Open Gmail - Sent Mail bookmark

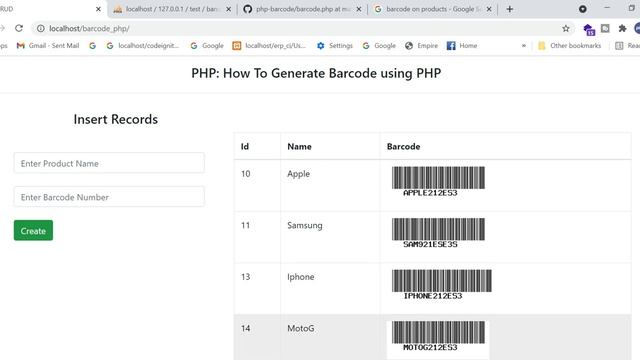[x=48, y=46]
